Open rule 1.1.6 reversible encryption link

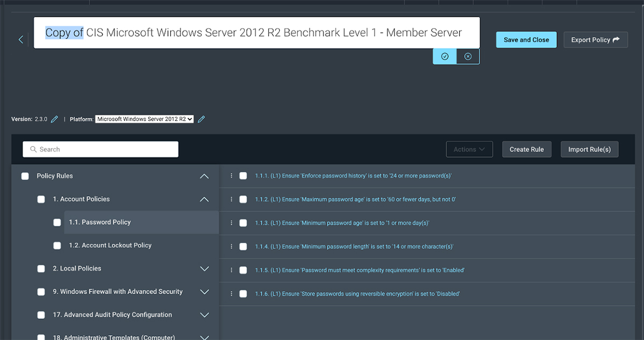pos(357,294)
